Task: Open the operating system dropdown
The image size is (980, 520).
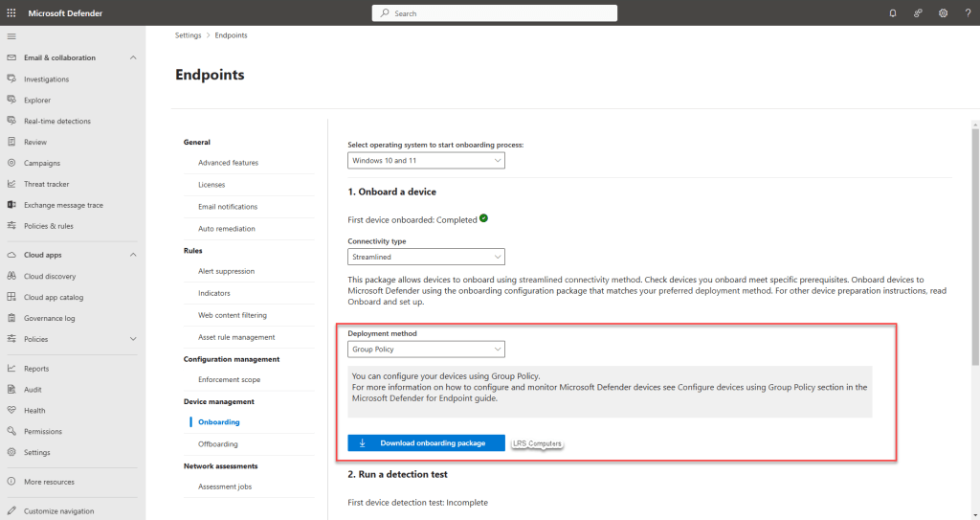Action: [x=426, y=161]
